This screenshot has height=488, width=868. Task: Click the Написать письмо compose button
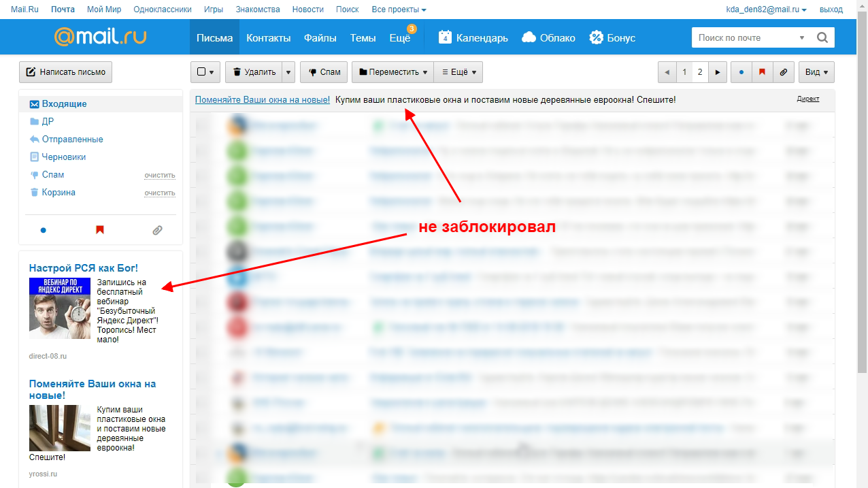click(65, 72)
